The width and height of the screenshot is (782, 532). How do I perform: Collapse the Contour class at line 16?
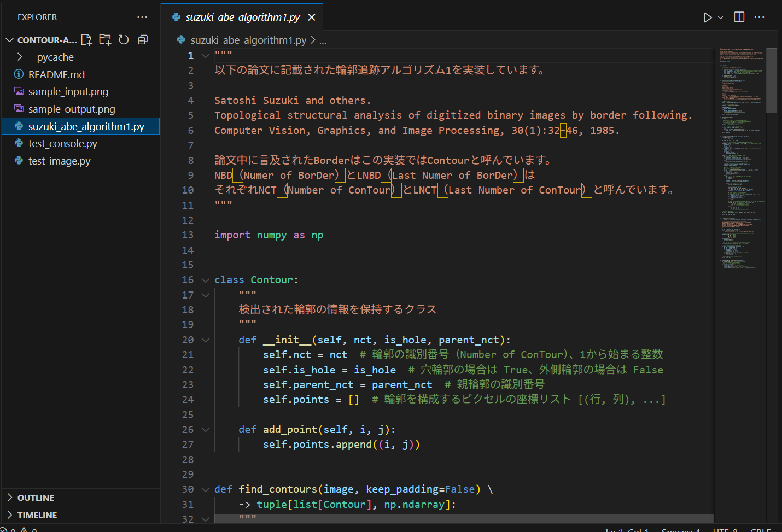tap(205, 279)
